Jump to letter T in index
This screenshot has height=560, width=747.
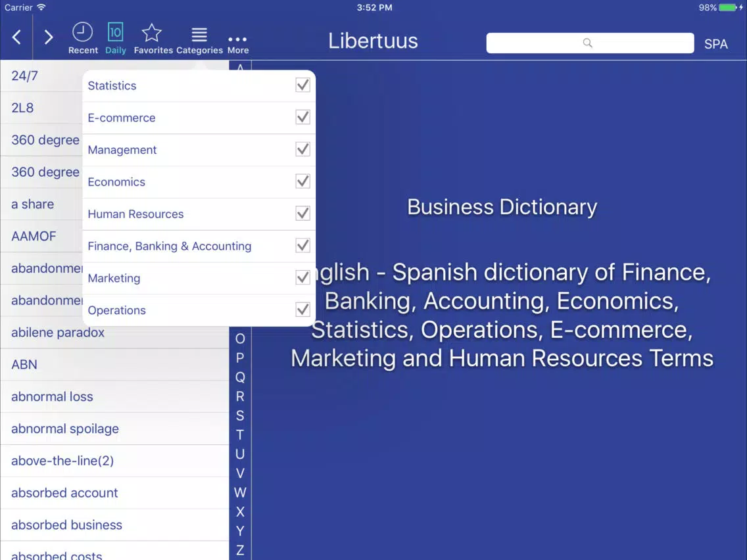coord(240,434)
